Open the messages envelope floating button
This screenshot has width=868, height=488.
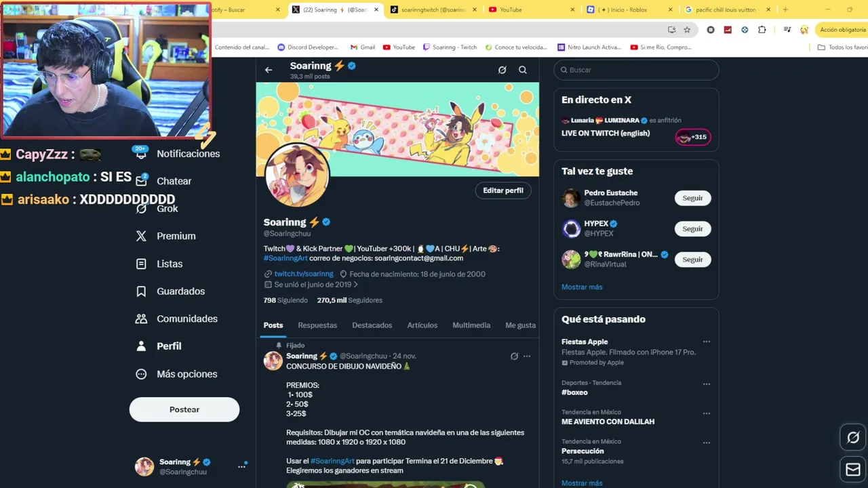click(853, 469)
